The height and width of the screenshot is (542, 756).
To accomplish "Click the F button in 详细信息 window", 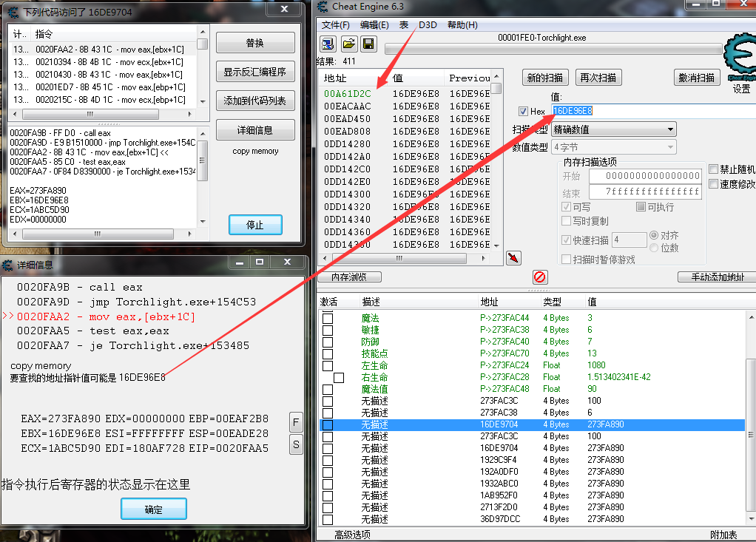I will pos(296,422).
